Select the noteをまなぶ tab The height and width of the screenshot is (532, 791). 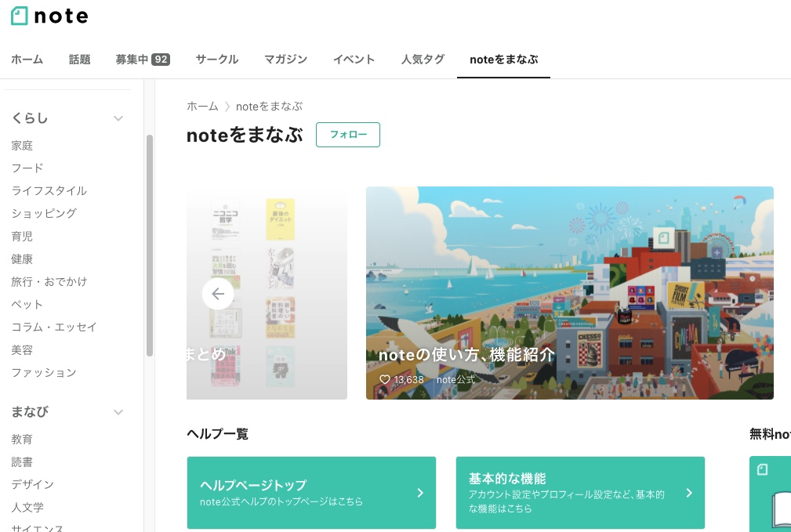click(x=503, y=60)
